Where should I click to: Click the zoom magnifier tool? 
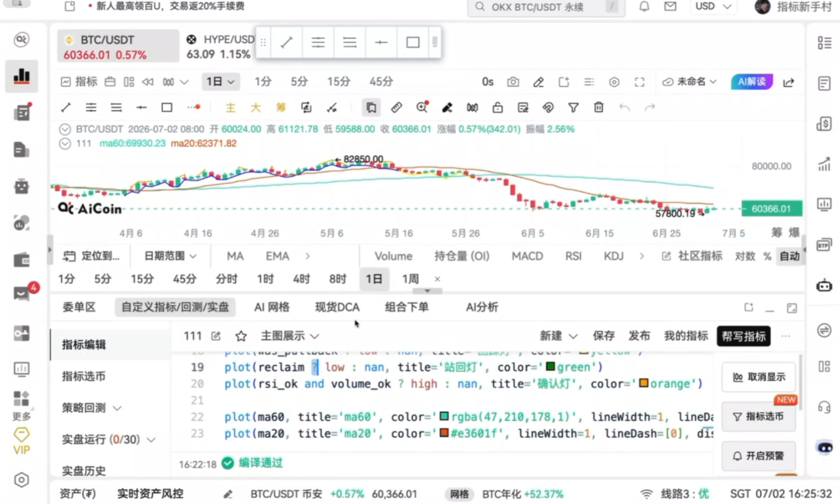click(x=422, y=108)
